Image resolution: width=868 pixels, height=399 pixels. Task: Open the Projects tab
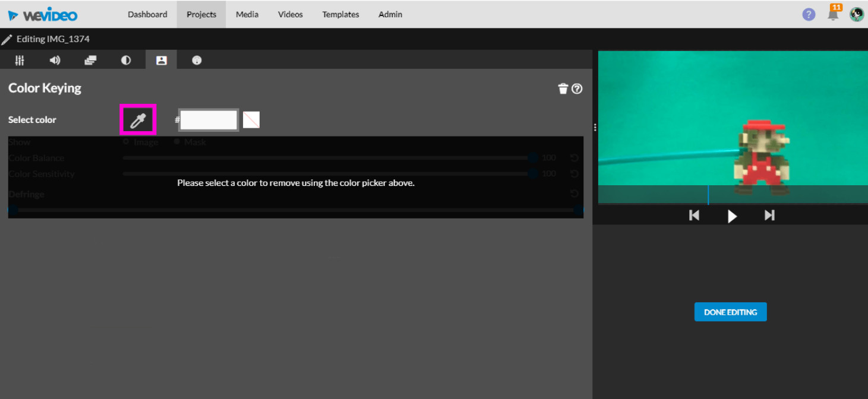(x=201, y=14)
